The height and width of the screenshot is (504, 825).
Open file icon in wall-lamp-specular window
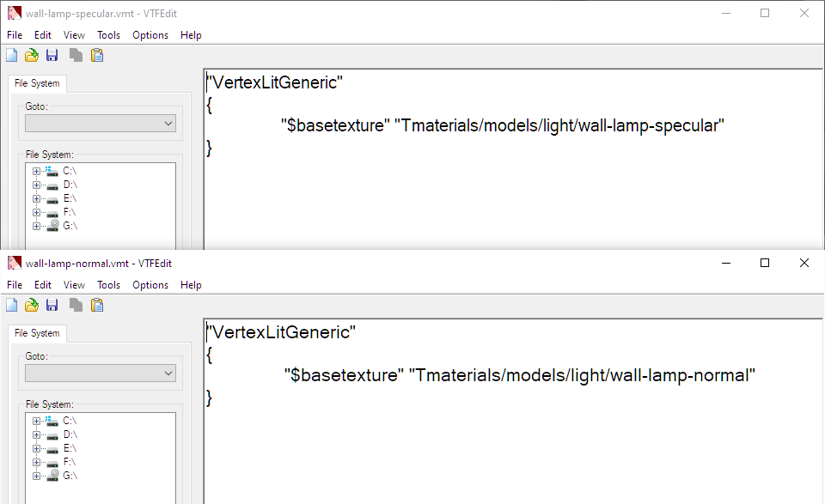pos(32,55)
